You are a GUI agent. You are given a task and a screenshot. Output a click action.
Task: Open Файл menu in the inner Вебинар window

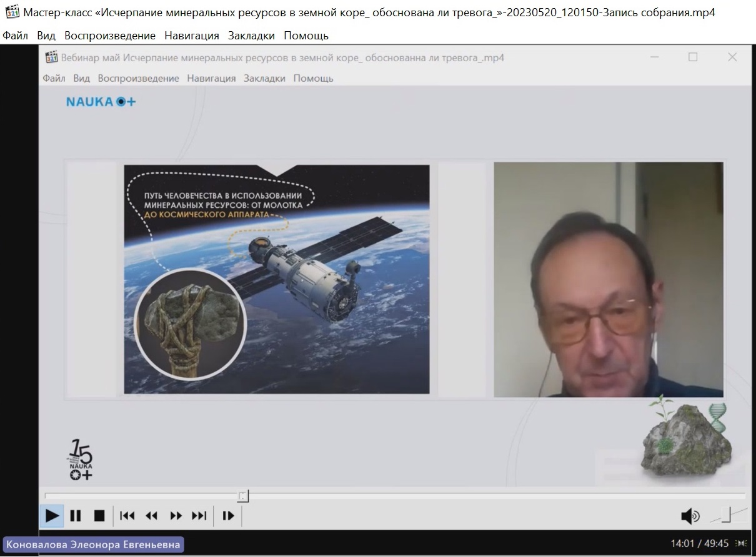point(54,78)
